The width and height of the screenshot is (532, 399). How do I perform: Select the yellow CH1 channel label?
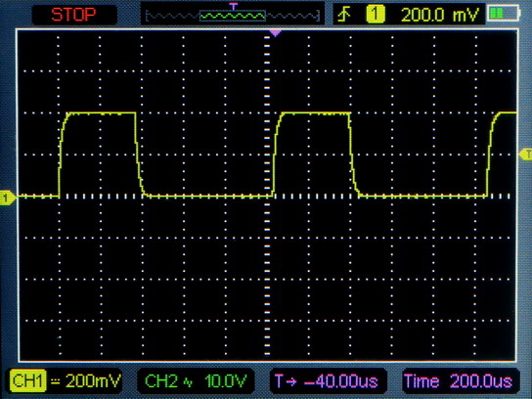(x=27, y=381)
